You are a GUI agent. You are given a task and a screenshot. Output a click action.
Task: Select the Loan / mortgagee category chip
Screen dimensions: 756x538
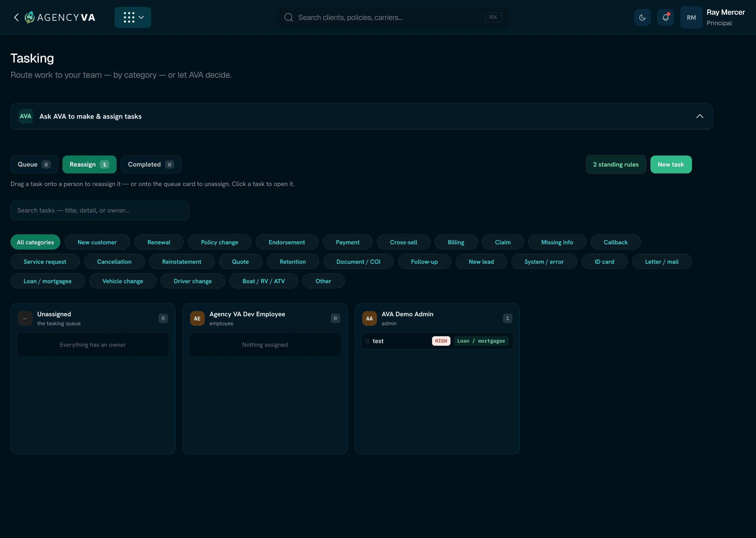click(48, 281)
